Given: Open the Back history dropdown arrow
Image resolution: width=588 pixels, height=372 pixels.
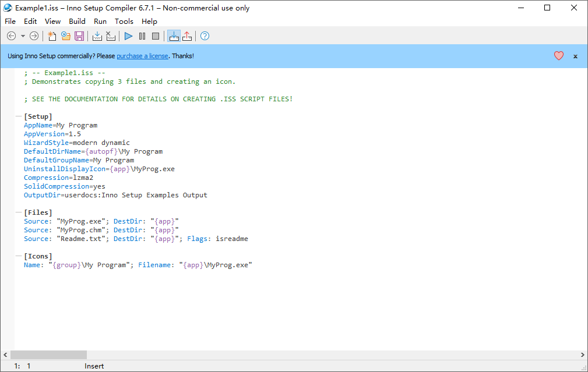Looking at the screenshot, I should pos(23,36).
